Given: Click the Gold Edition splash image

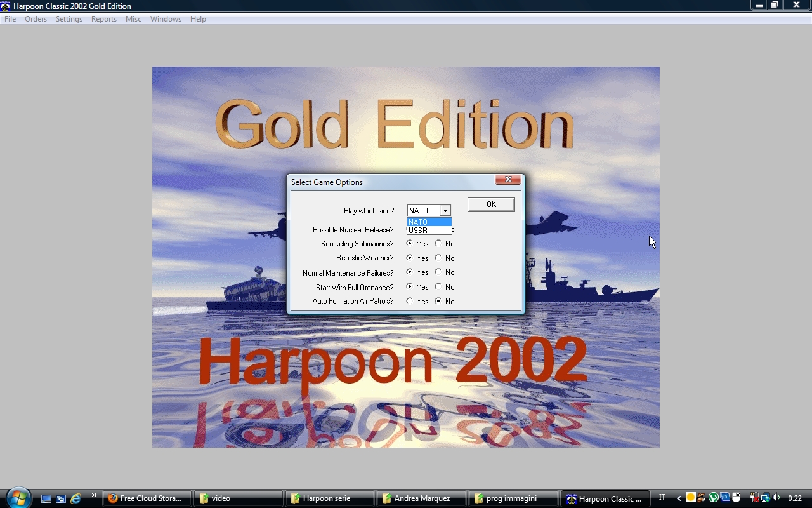Looking at the screenshot, I should click(x=406, y=257).
